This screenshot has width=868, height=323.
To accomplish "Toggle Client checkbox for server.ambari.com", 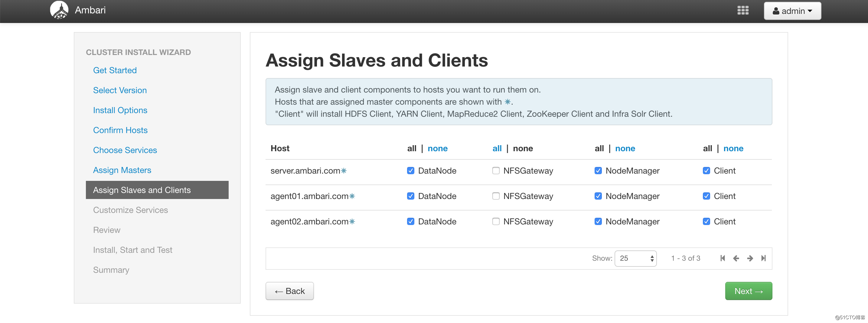I will tap(706, 171).
